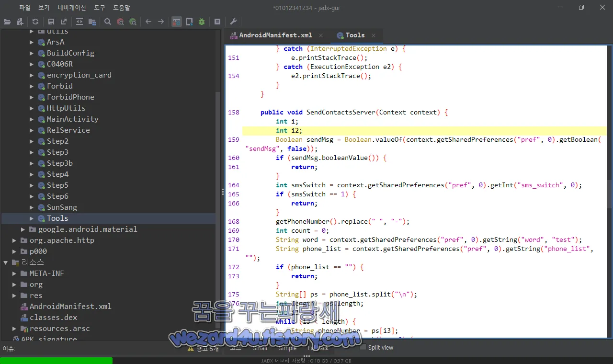Select the SunSang class in tree
The image size is (613, 364).
pyautogui.click(x=62, y=207)
